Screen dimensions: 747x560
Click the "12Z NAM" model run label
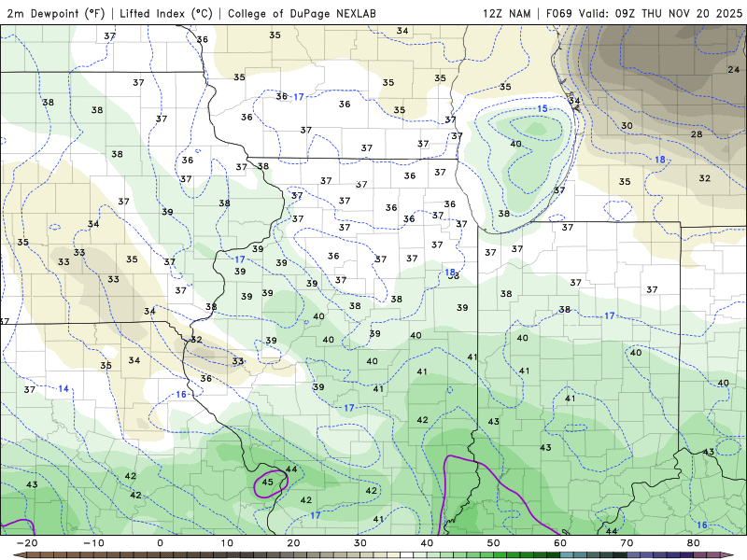(507, 13)
